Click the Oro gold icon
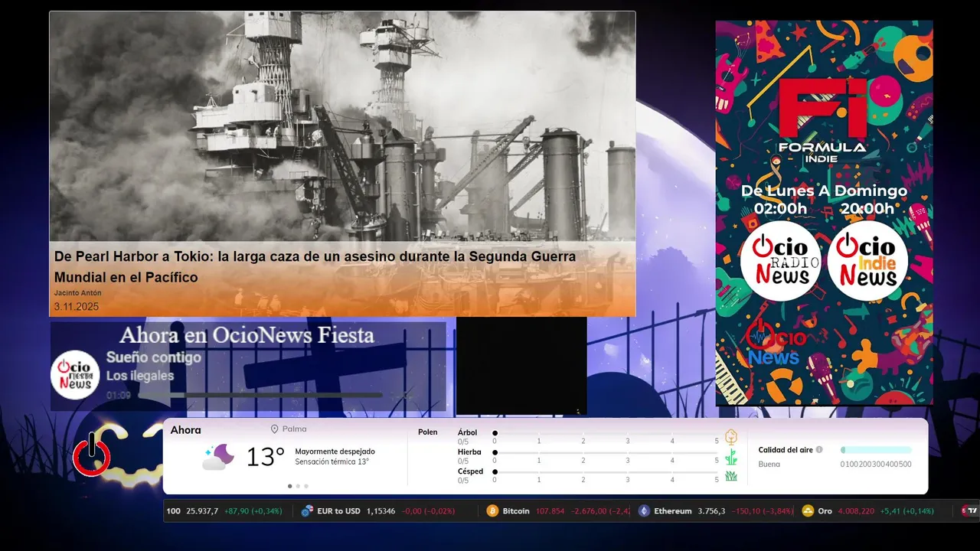980x551 pixels. click(x=808, y=511)
